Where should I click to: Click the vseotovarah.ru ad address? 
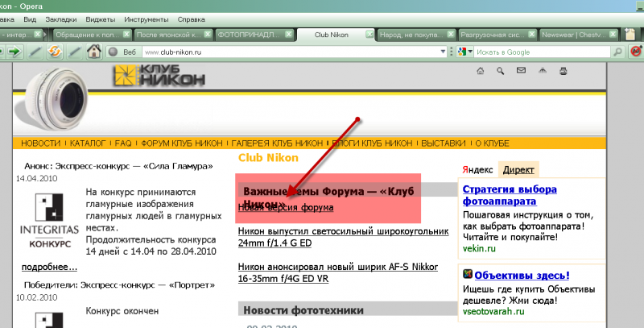(493, 311)
